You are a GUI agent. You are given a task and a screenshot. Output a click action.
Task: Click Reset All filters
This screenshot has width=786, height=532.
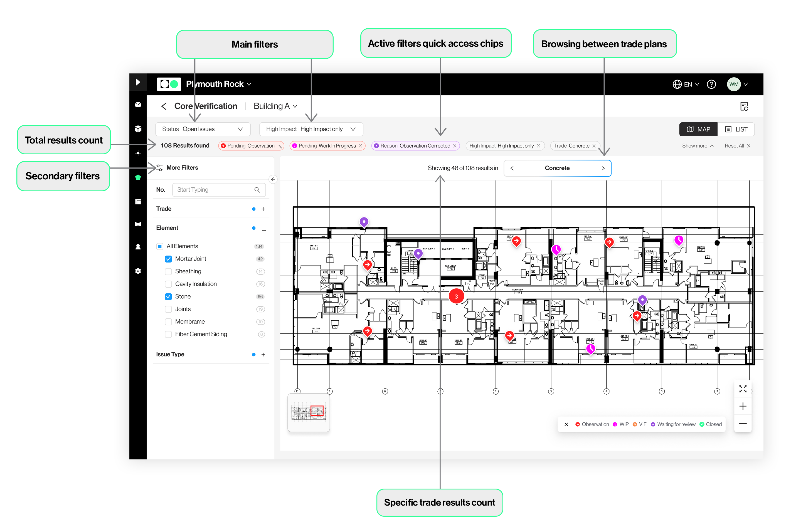coord(737,146)
